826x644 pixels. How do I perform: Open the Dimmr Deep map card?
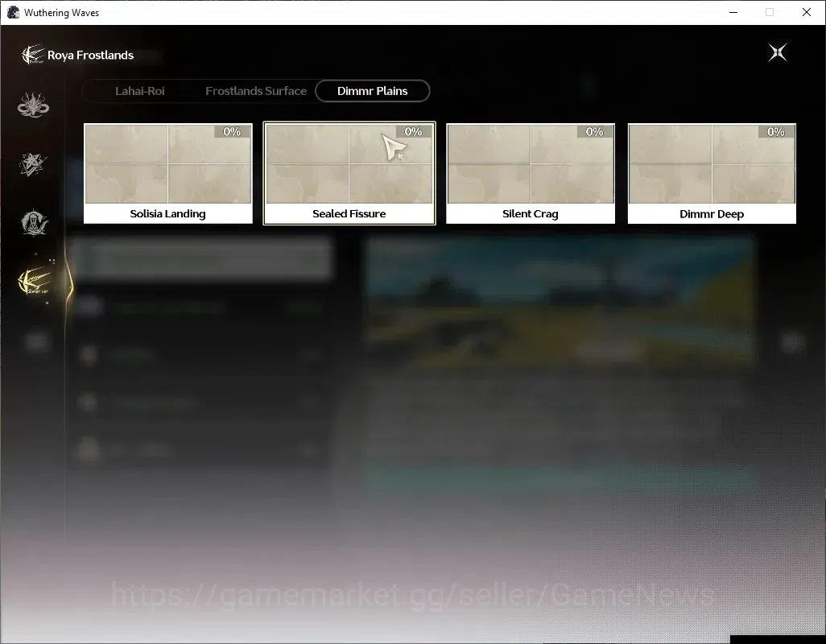click(x=712, y=173)
